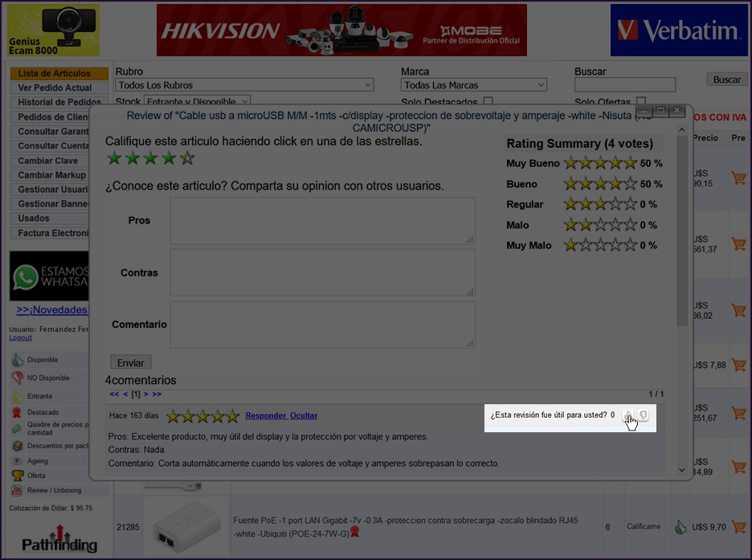Click the YouTube Review / Unboxing icon

pyautogui.click(x=18, y=490)
